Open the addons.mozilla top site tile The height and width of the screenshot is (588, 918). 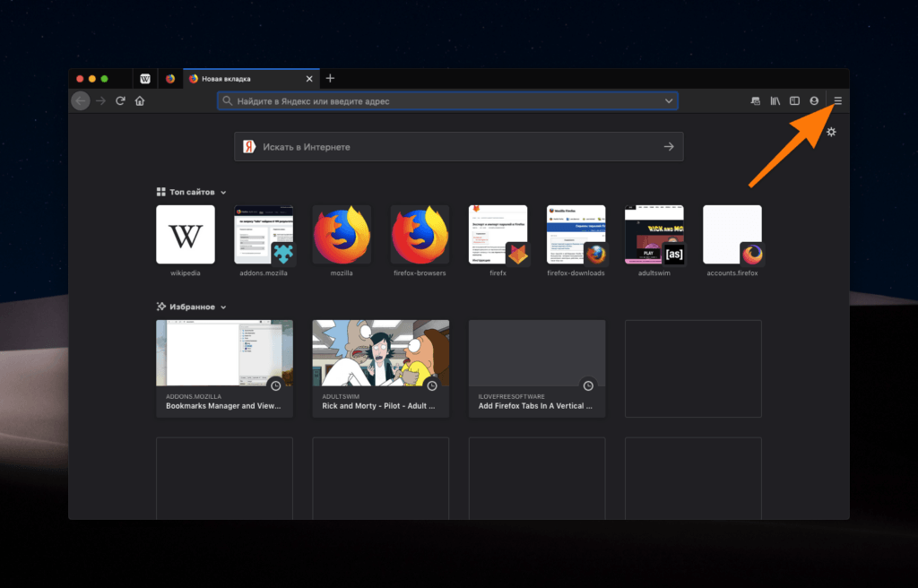264,234
